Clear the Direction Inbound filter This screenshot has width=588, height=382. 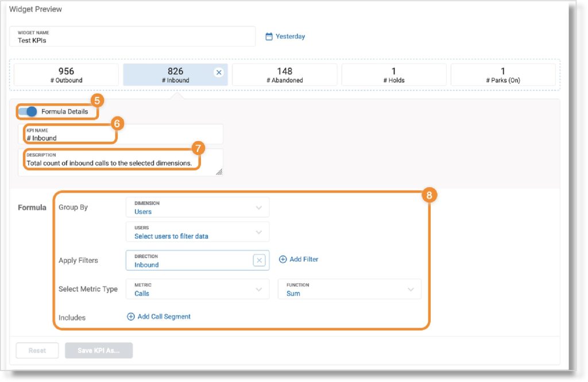[x=259, y=260]
